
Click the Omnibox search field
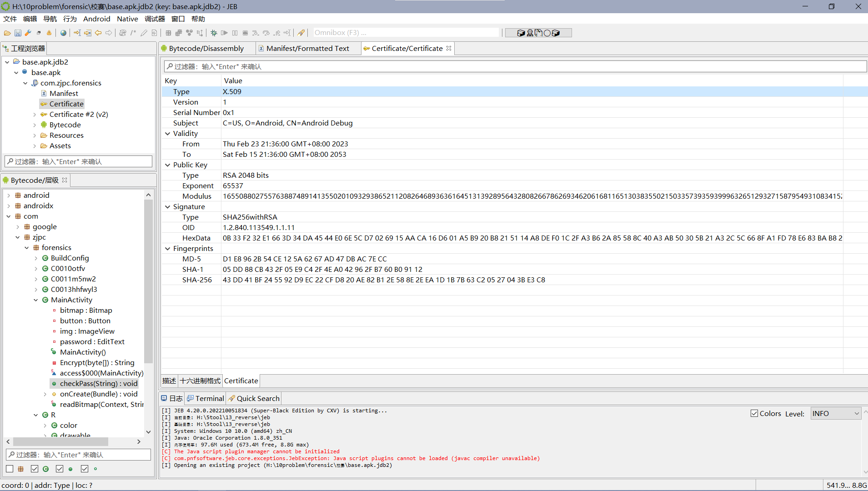coord(406,33)
